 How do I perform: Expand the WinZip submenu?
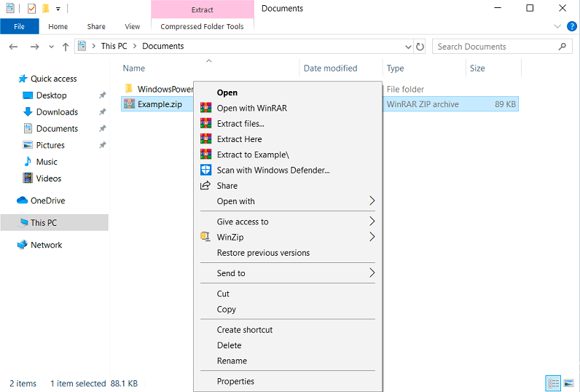[x=372, y=237]
